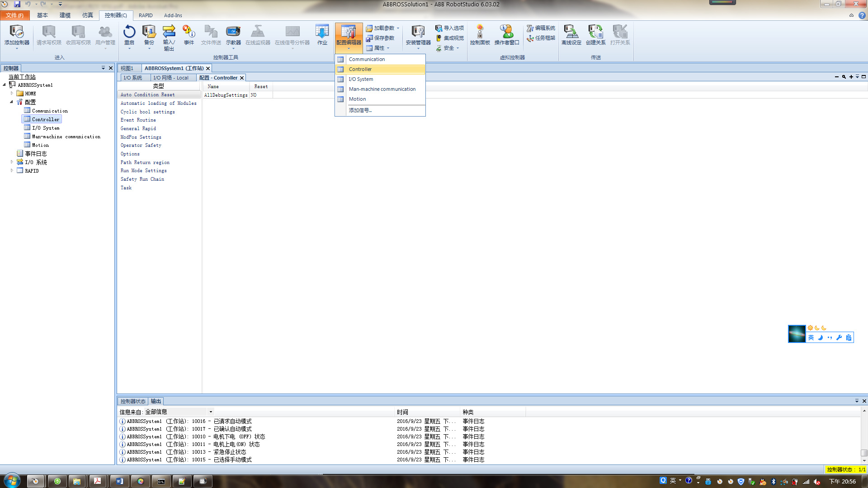Screen dimensions: 868x488
Task: Select Event Routine type in list
Action: (138, 120)
